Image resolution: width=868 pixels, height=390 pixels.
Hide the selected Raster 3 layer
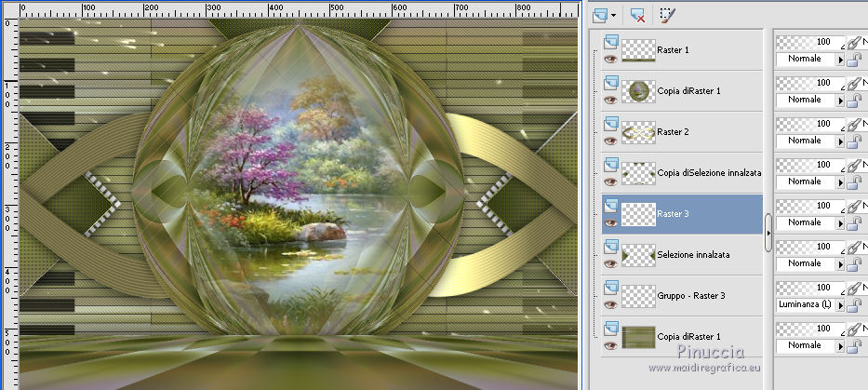point(610,222)
